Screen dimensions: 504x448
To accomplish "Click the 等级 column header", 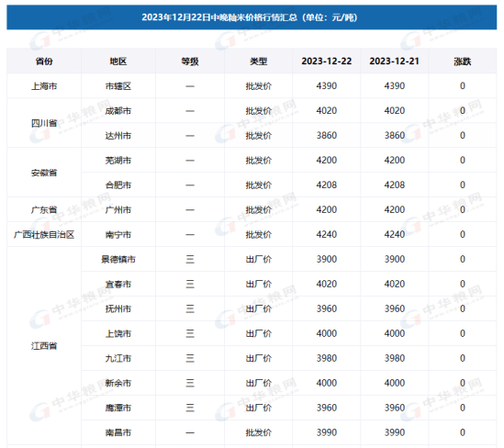I will point(190,62).
